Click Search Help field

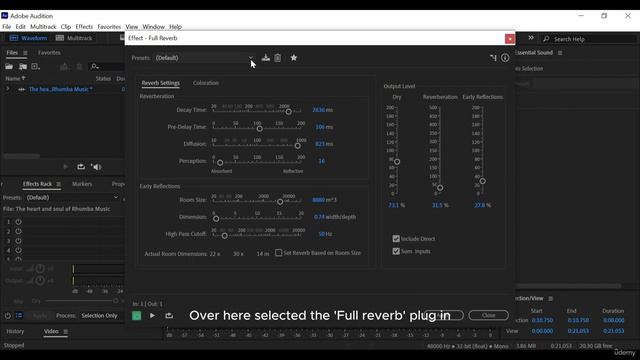[x=589, y=39]
